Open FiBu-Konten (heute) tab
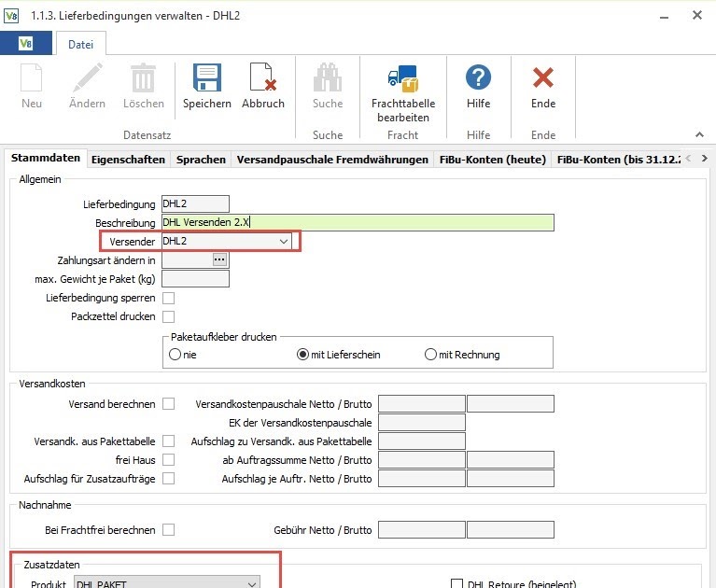716x588 pixels. pyautogui.click(x=493, y=160)
